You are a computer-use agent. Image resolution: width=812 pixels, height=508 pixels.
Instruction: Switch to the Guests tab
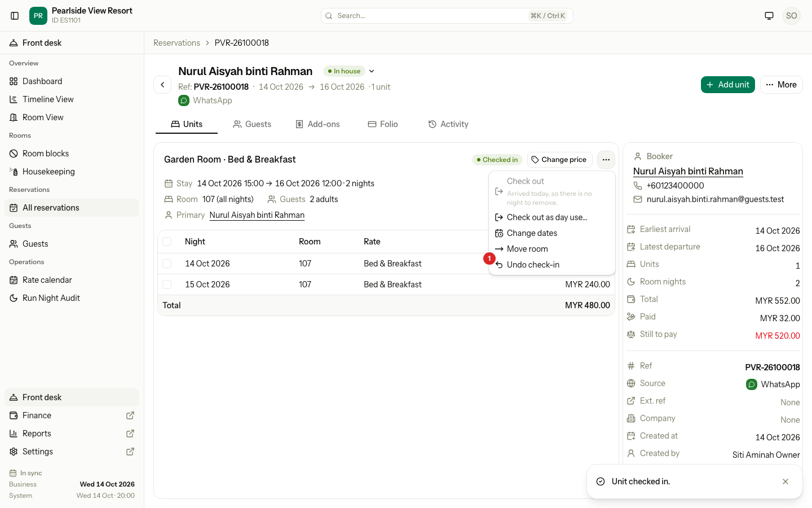click(252, 124)
